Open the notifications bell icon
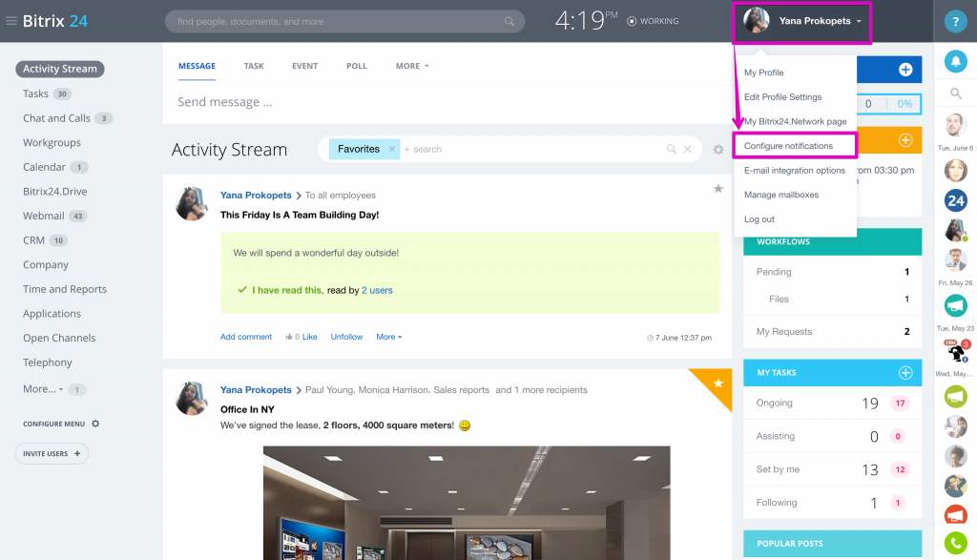The height and width of the screenshot is (560, 977). (955, 61)
